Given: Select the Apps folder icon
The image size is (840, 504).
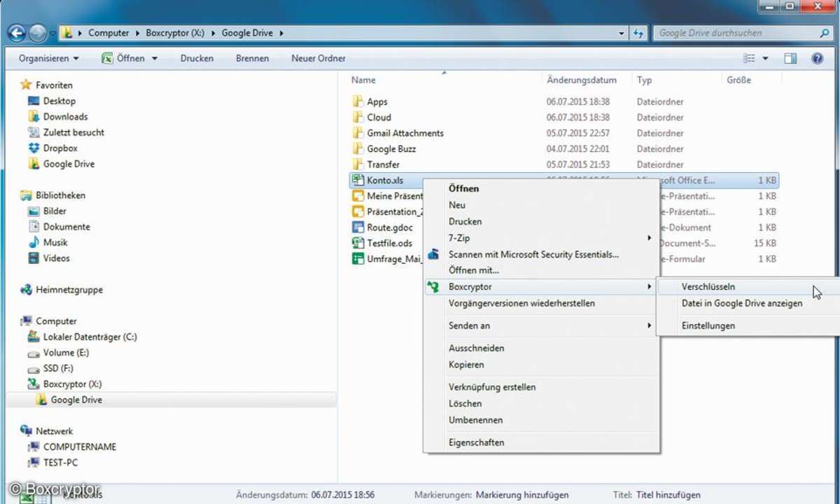Looking at the screenshot, I should pyautogui.click(x=358, y=101).
